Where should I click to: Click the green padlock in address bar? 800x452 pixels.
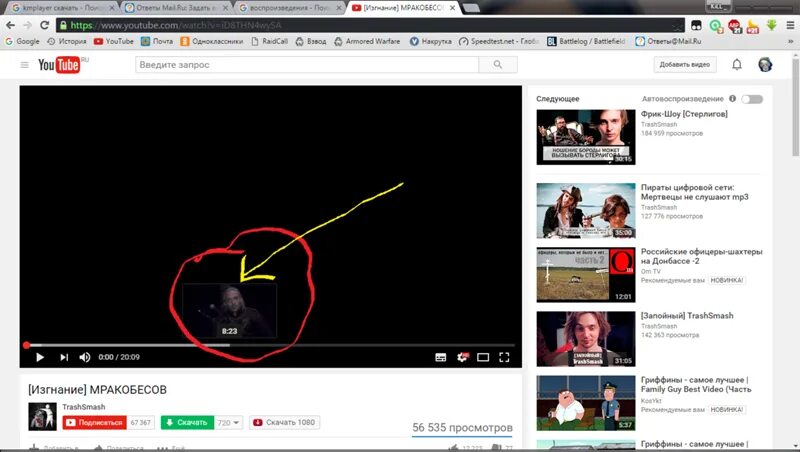(x=63, y=25)
